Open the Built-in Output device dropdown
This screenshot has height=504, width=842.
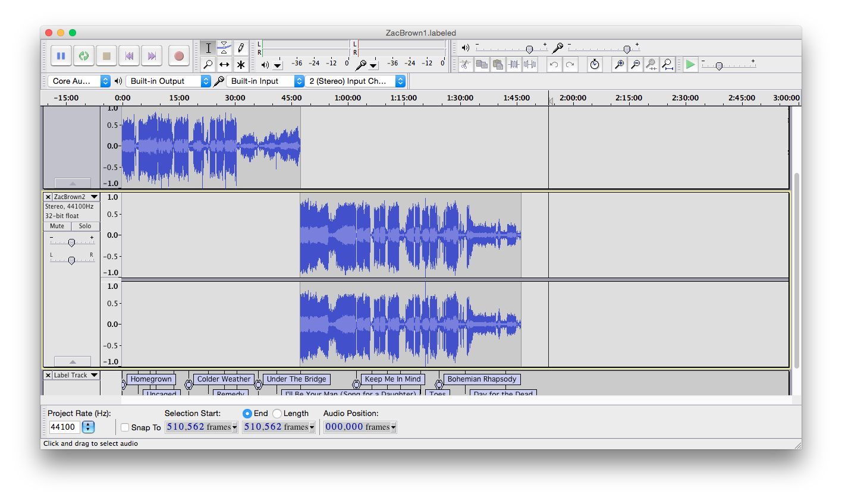pos(168,81)
